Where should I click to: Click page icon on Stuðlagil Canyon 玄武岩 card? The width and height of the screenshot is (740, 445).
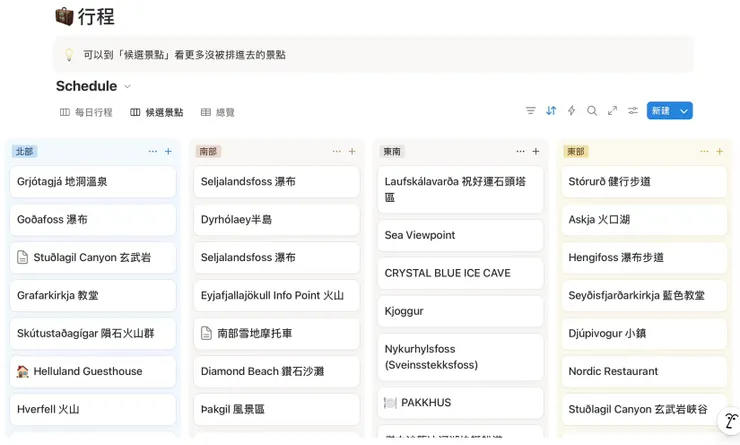[23, 257]
